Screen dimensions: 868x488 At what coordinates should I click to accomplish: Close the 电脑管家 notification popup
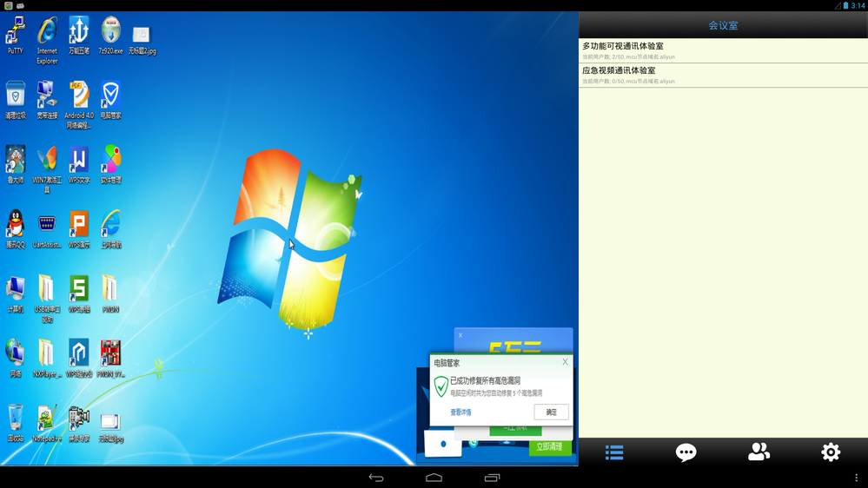tap(565, 362)
